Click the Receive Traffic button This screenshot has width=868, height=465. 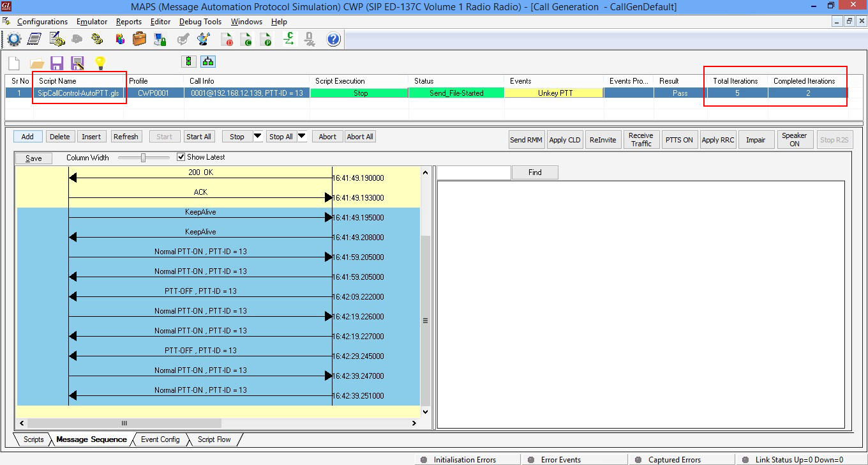point(641,140)
